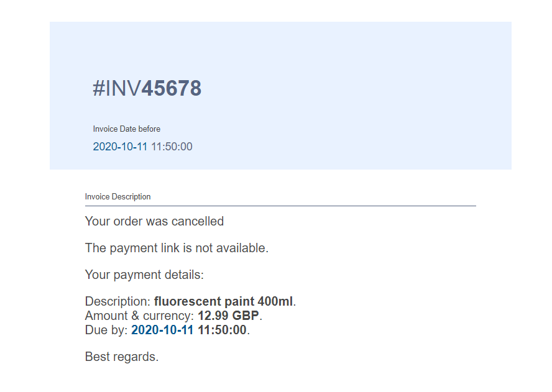Viewport: 552px width, 392px height.
Task: Click the horizontal rule under Invoice Description
Action: pos(280,206)
